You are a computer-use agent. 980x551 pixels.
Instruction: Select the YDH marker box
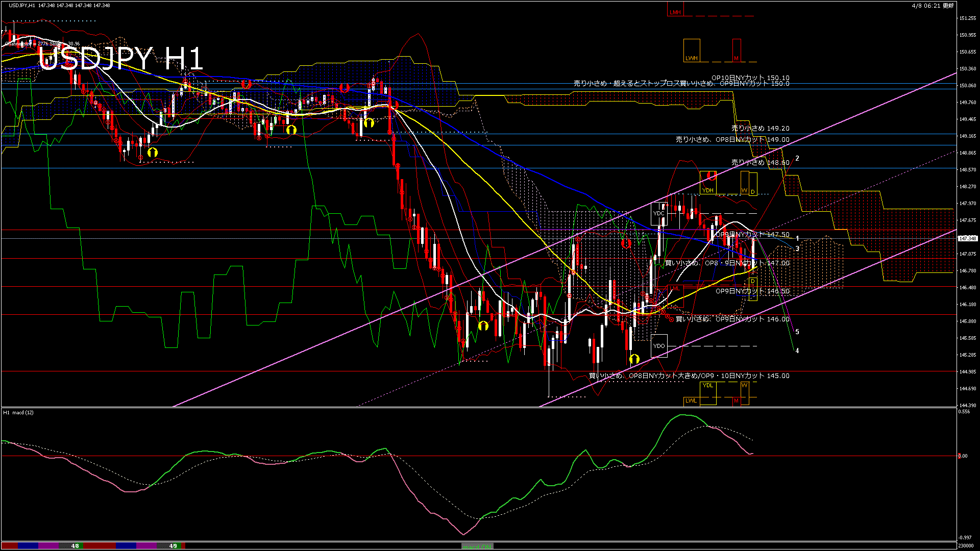(x=708, y=183)
